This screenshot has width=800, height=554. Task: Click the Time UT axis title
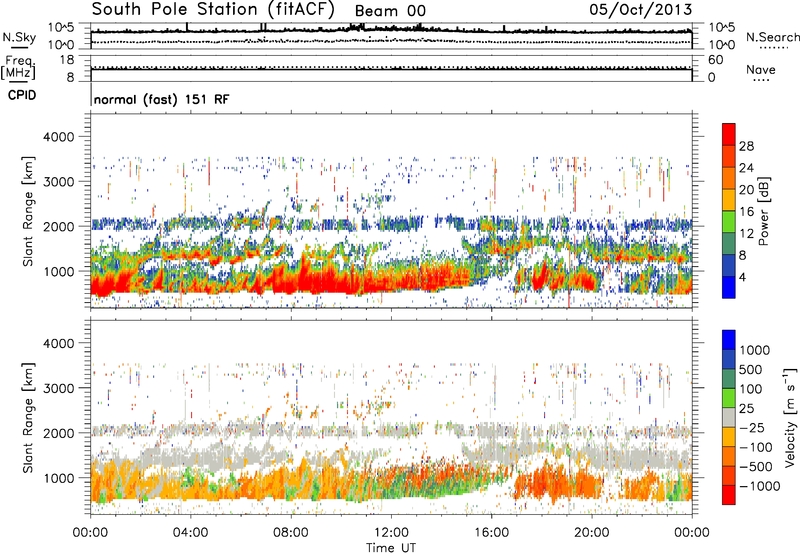tap(391, 548)
